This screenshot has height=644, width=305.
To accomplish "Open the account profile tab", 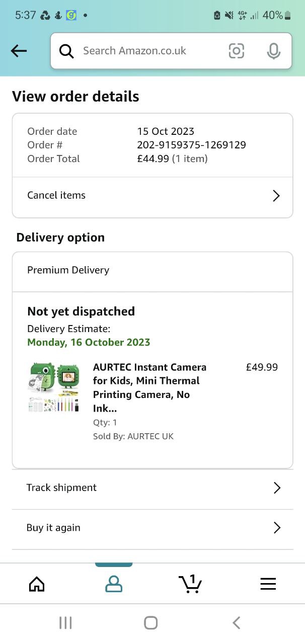I will point(114,584).
